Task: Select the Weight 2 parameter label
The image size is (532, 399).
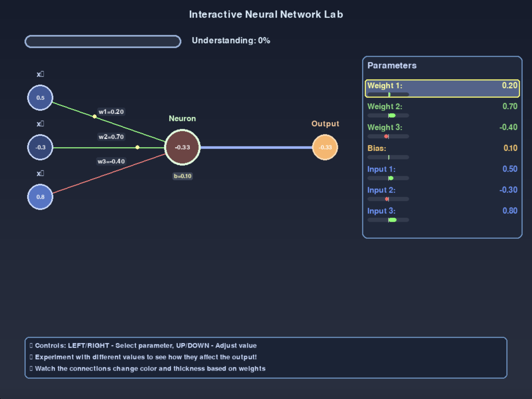Action: pyautogui.click(x=385, y=107)
